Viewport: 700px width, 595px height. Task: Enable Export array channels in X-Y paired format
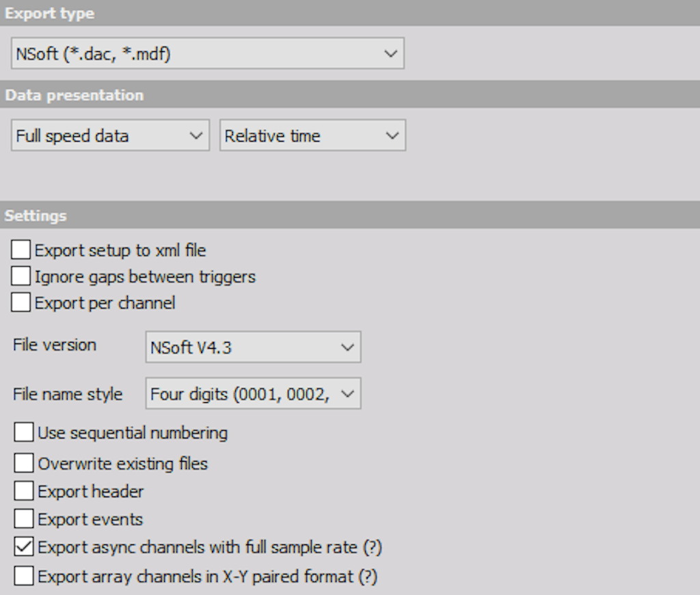coord(24,576)
